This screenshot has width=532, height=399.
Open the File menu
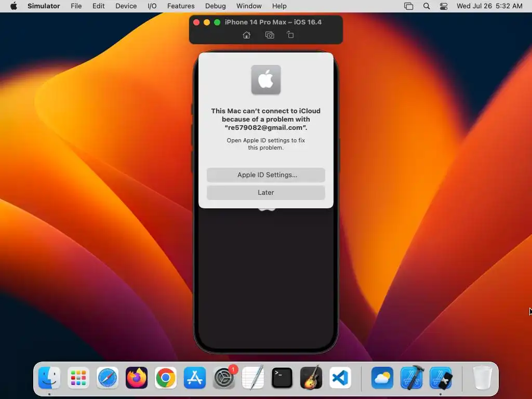76,6
